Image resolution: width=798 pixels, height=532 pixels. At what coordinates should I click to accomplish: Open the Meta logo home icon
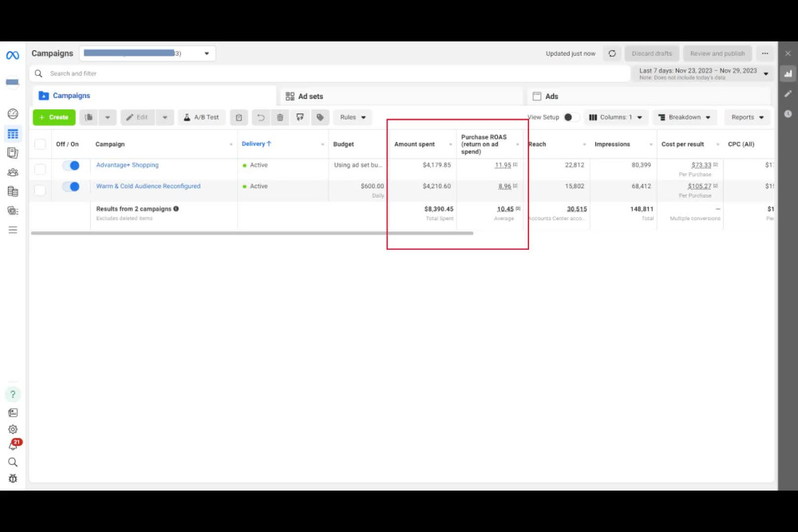click(x=13, y=55)
